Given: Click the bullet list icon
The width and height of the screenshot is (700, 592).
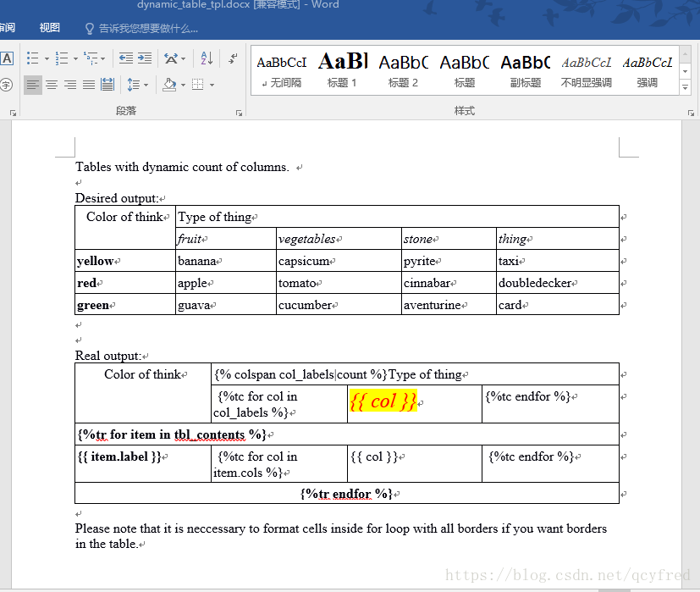Looking at the screenshot, I should coord(32,58).
